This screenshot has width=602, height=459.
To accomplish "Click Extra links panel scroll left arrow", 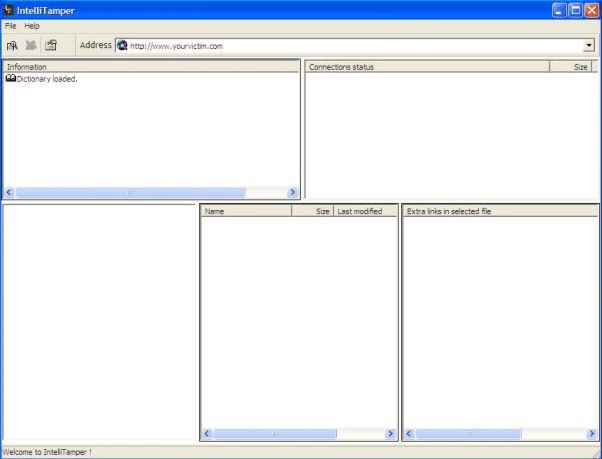I will (408, 434).
